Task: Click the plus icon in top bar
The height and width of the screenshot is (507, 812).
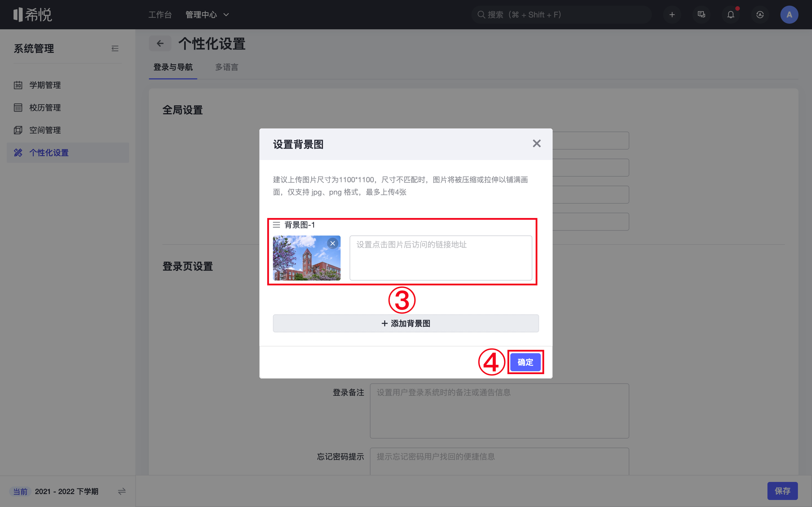Action: 672,15
